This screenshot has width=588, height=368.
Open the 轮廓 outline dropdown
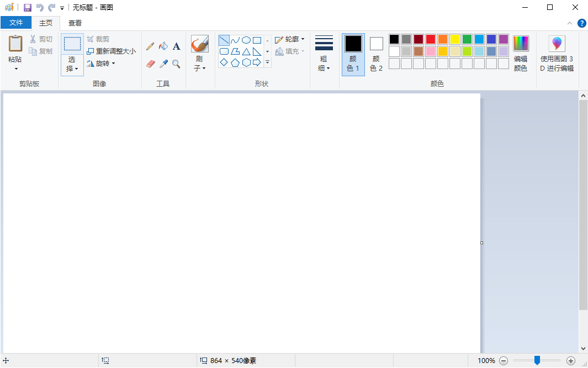click(x=290, y=39)
